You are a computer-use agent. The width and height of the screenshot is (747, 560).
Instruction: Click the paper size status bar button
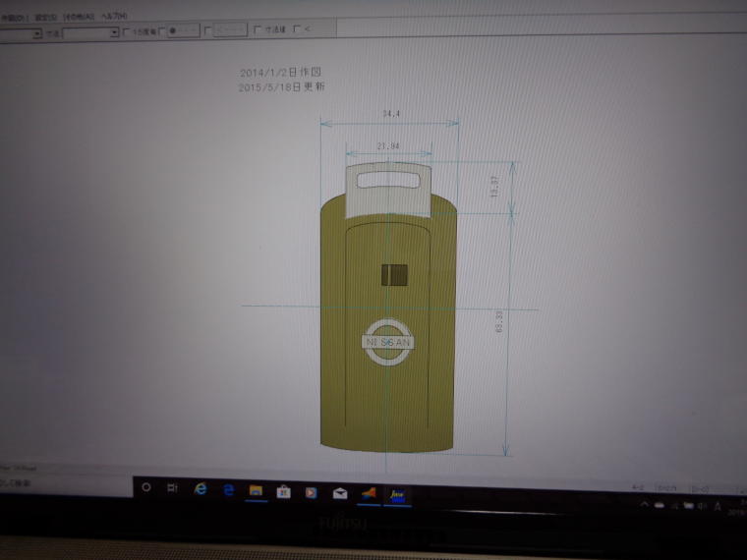[638, 487]
